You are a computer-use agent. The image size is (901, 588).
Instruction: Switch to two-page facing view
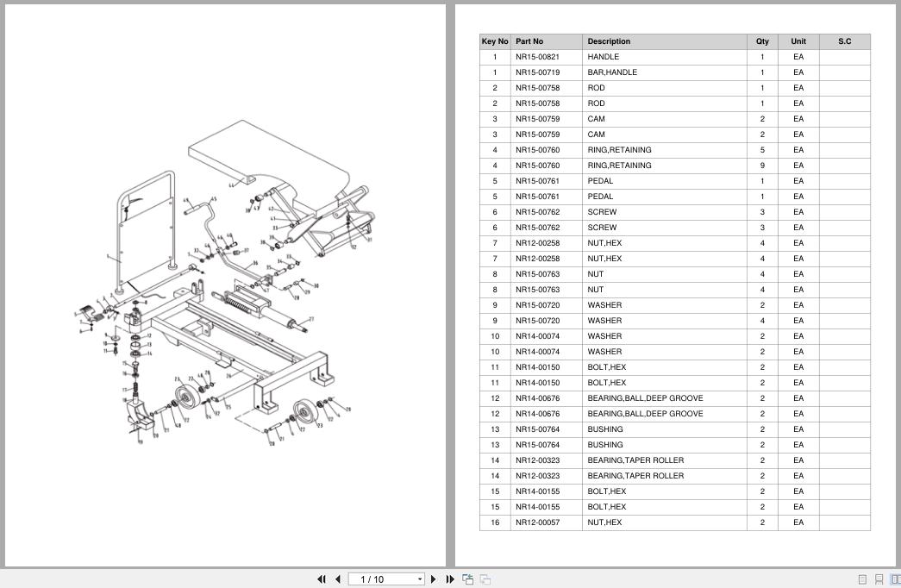pyautogui.click(x=895, y=579)
